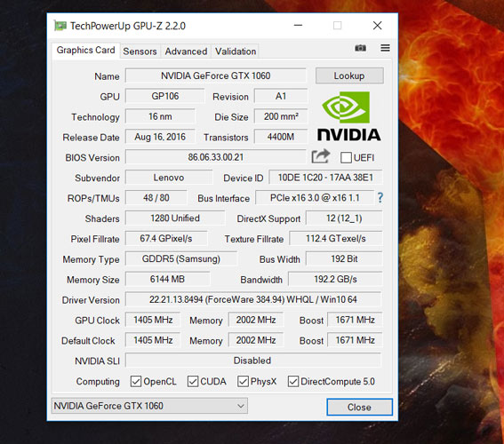Viewport: 504px width, 444px height.
Task: Click the Bus Interface field PCIe x16 3.0
Action: pos(315,198)
